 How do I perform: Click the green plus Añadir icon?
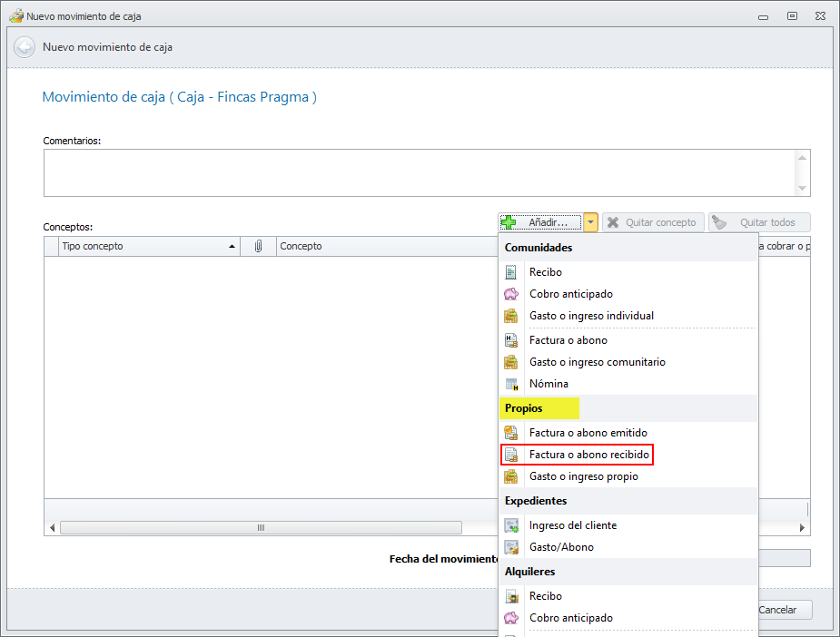click(x=509, y=222)
